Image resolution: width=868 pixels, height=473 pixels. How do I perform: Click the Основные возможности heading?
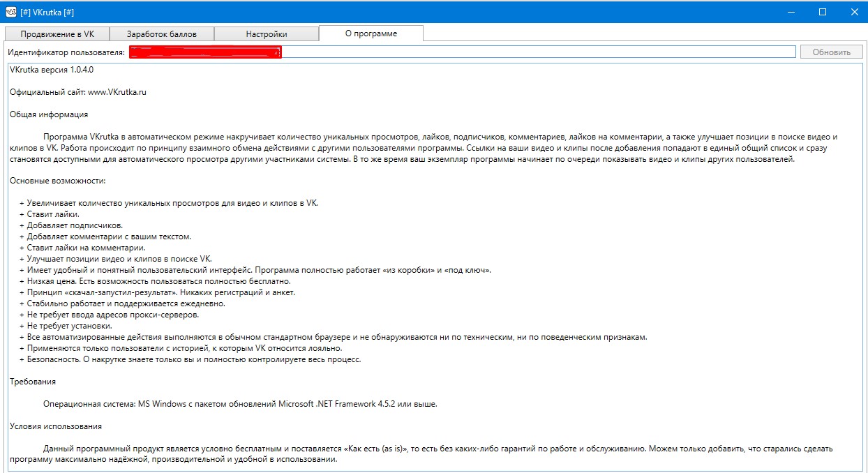click(58, 181)
